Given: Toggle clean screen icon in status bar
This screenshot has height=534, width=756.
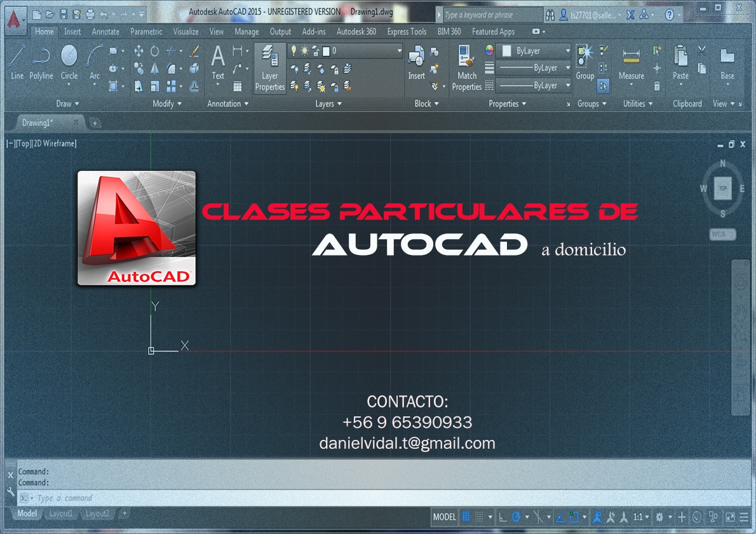Looking at the screenshot, I should pyautogui.click(x=731, y=517).
